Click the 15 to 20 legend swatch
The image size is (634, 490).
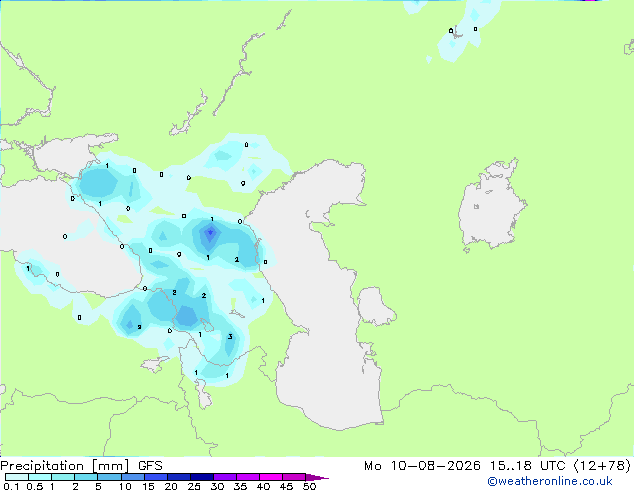(155, 477)
